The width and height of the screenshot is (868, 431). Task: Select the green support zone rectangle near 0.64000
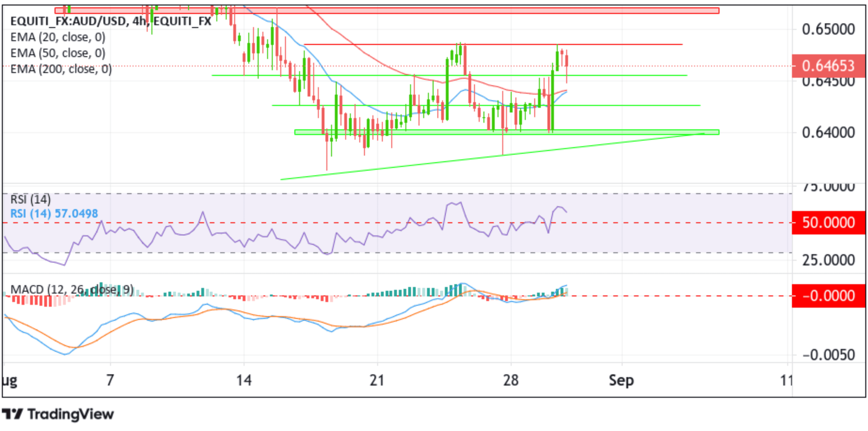507,132
